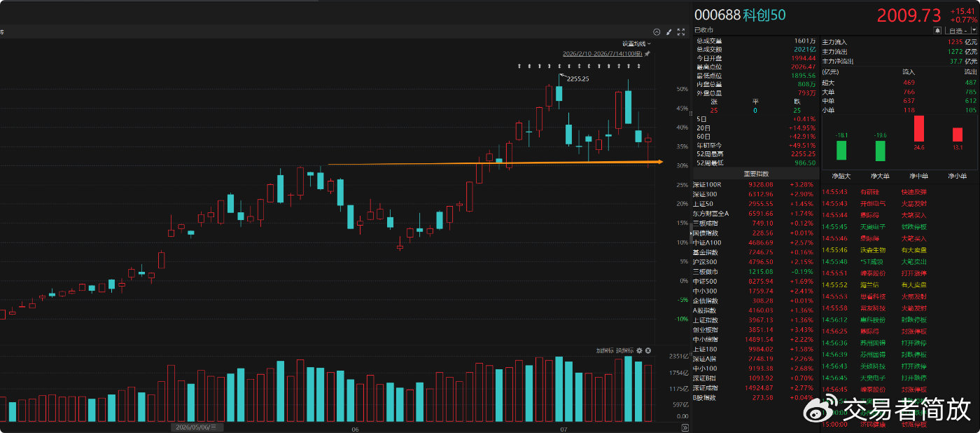Close the volume indicator pane
The width and height of the screenshot is (980, 433).
click(x=648, y=350)
